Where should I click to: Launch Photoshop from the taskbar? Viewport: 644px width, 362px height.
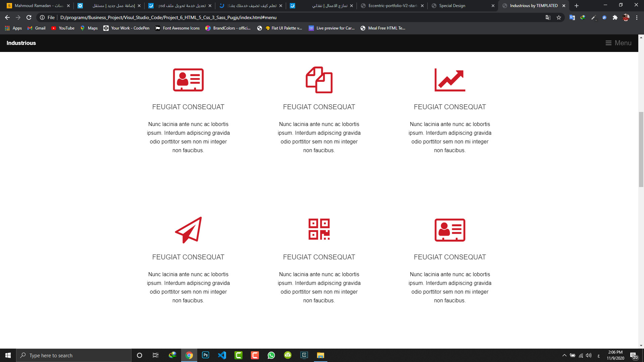[205, 355]
